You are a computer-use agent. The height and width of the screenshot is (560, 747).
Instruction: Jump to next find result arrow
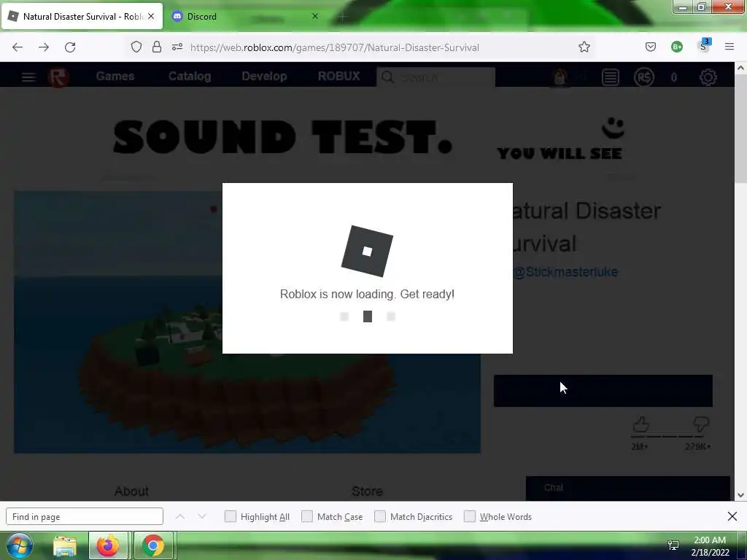202,516
